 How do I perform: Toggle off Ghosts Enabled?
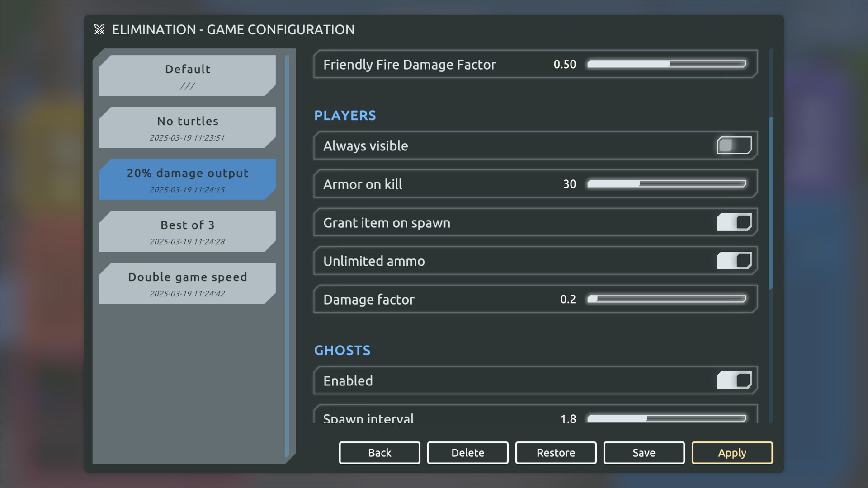tap(733, 380)
